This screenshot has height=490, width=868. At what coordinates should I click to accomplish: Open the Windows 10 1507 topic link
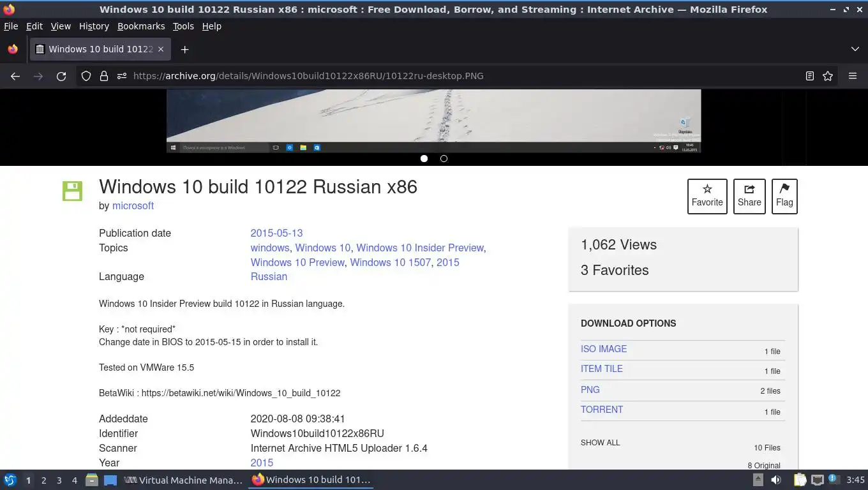[391, 262]
